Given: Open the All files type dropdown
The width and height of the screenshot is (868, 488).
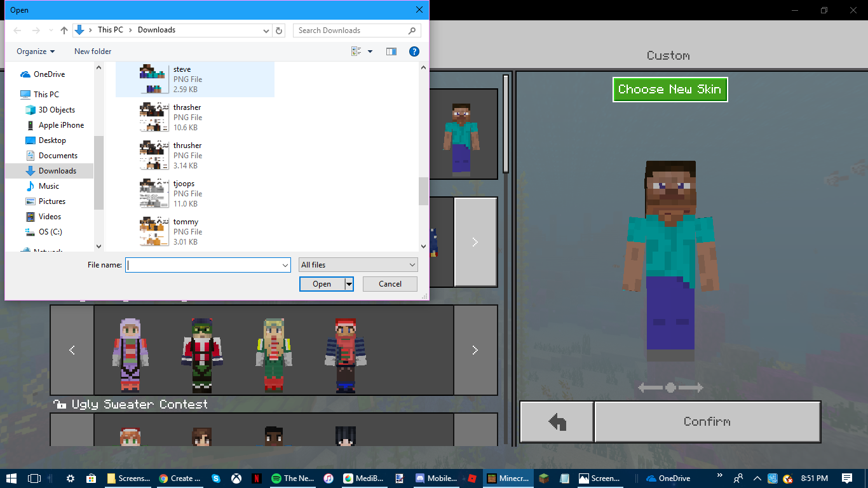Looking at the screenshot, I should [x=358, y=265].
